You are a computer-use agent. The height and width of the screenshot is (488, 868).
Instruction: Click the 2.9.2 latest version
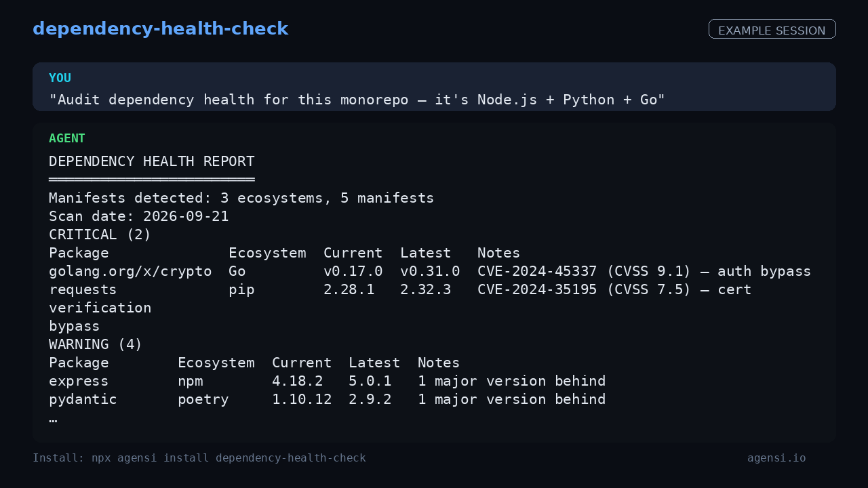click(370, 399)
